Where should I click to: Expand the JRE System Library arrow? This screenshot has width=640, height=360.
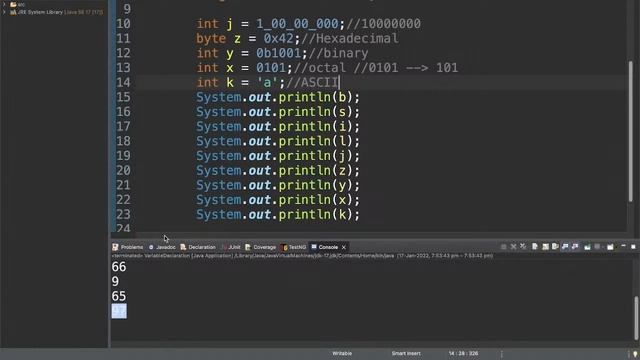click(4, 12)
